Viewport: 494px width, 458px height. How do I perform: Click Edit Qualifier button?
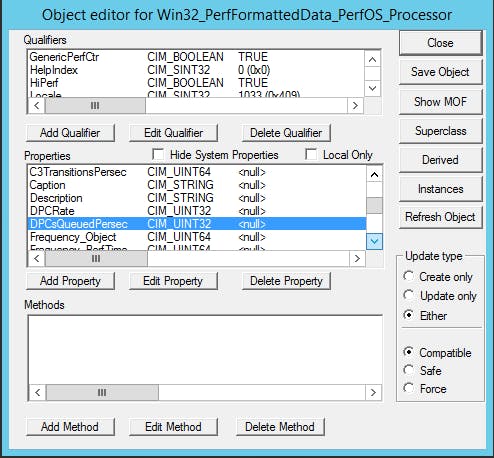(173, 133)
